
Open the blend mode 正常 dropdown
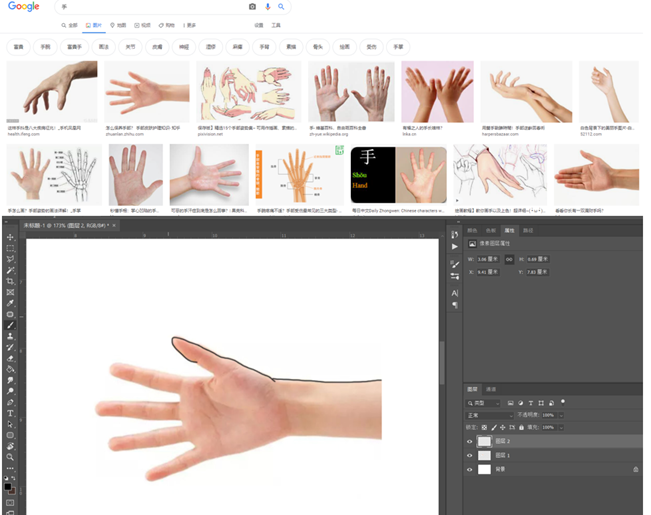490,415
